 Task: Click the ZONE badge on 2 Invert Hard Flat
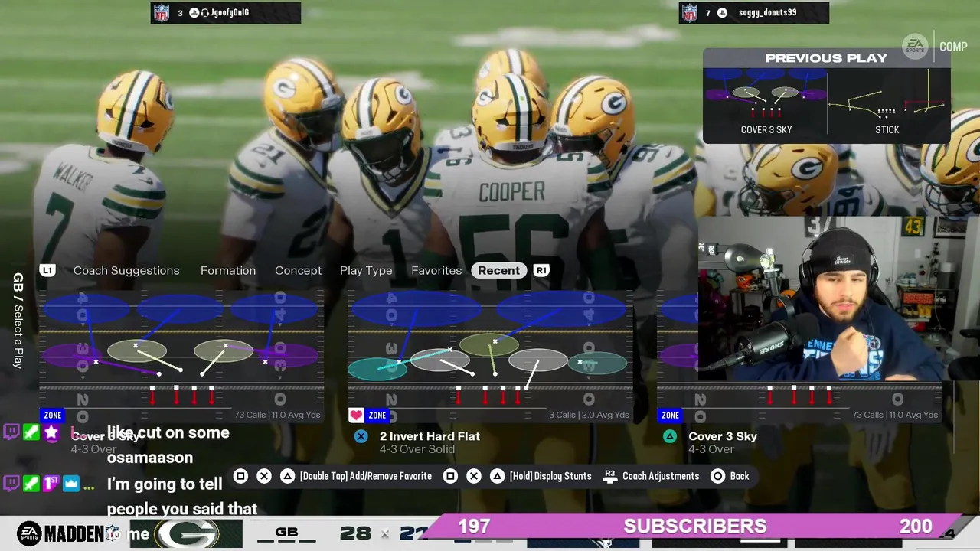click(377, 416)
